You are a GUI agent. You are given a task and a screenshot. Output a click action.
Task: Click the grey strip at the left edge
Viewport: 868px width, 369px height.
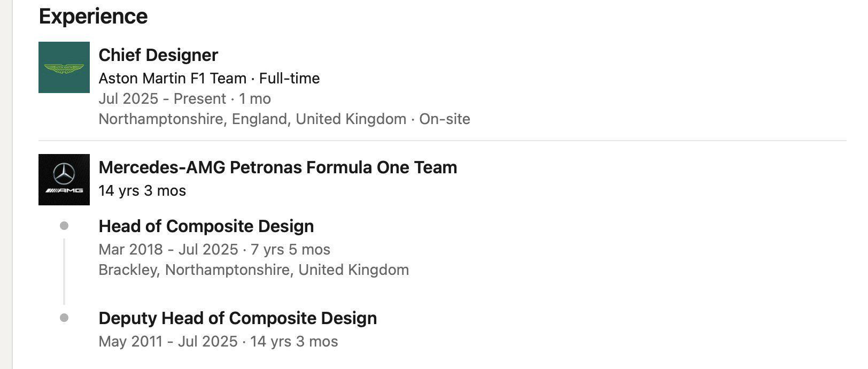coord(6,184)
